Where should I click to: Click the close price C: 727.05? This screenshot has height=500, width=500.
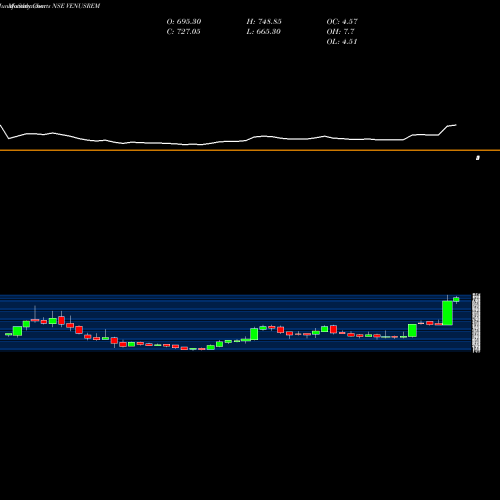[x=183, y=32]
